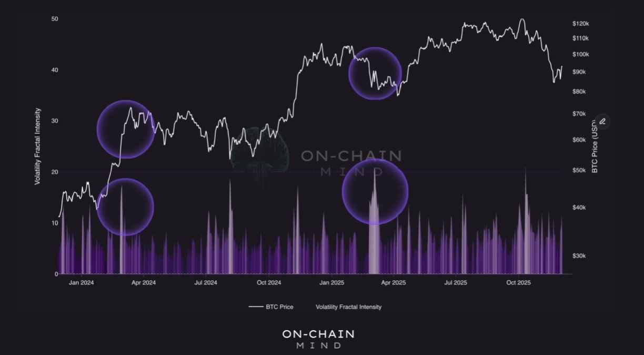Click the BTC Price legend line marker
This screenshot has height=355, width=644.
point(256,307)
